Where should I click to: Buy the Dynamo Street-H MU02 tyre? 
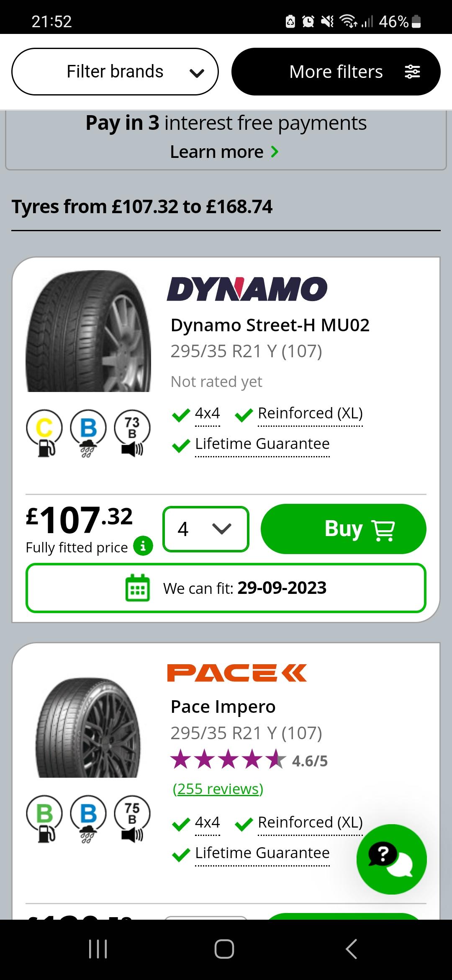[344, 529]
